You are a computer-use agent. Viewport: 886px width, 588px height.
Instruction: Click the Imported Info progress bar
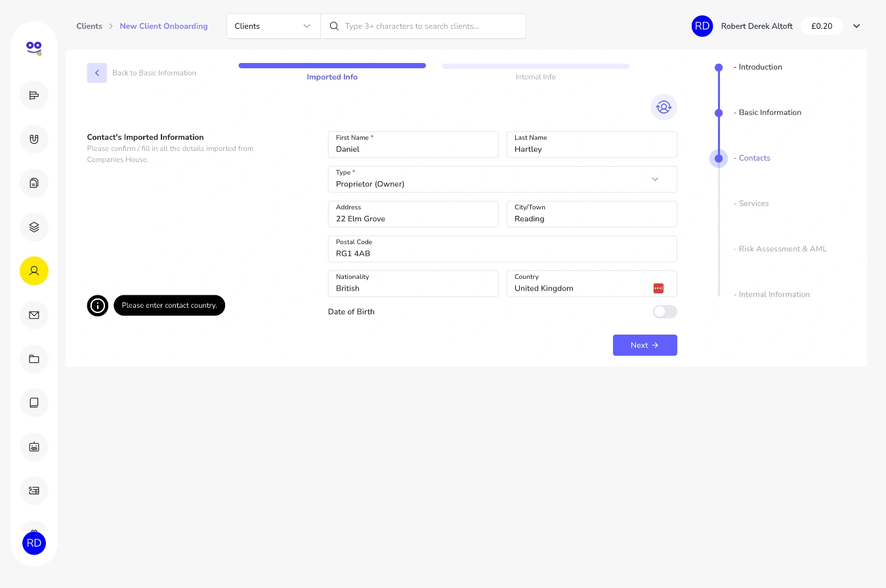(332, 66)
